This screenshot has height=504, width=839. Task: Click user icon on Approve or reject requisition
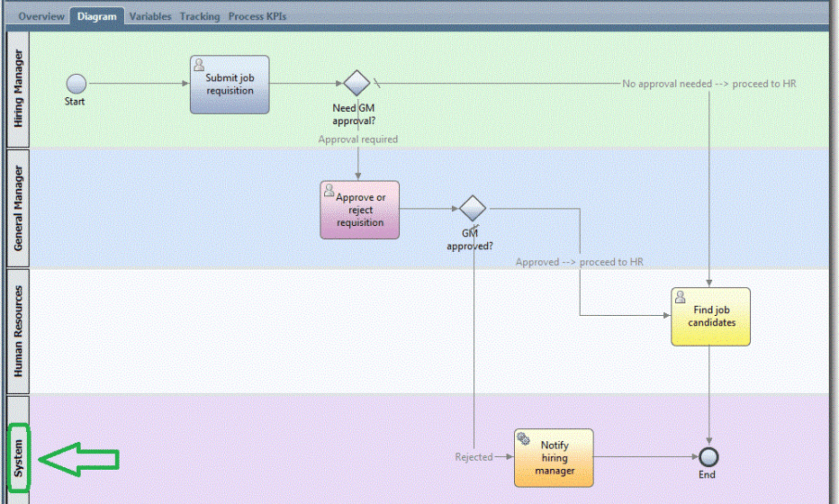pos(329,191)
